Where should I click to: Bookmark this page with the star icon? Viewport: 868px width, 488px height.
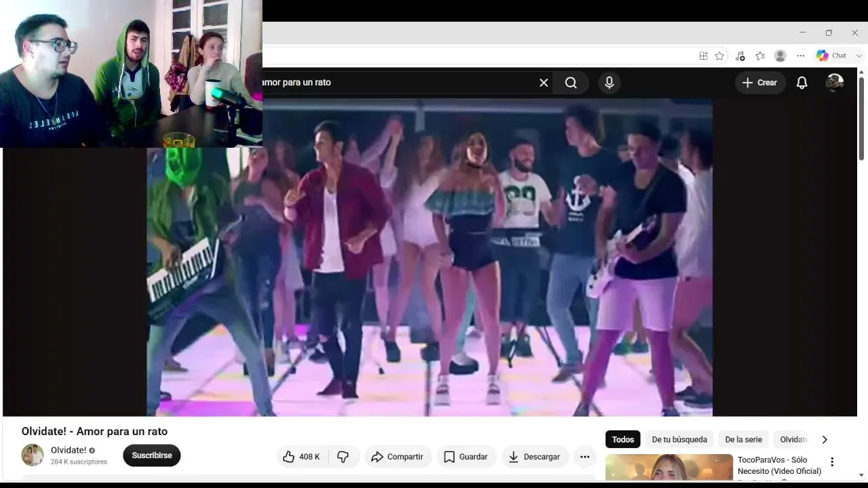coord(719,56)
